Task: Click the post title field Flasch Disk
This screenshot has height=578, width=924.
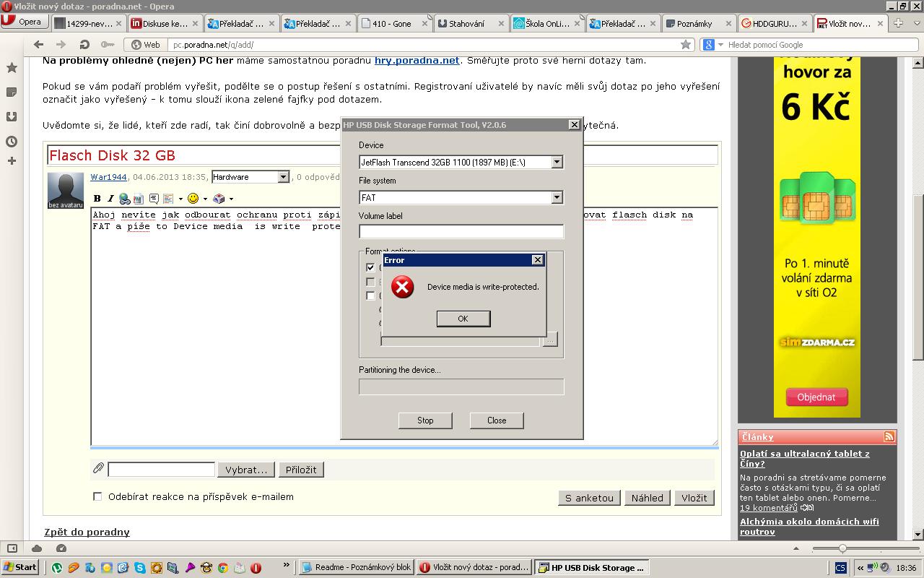Action: coord(383,155)
